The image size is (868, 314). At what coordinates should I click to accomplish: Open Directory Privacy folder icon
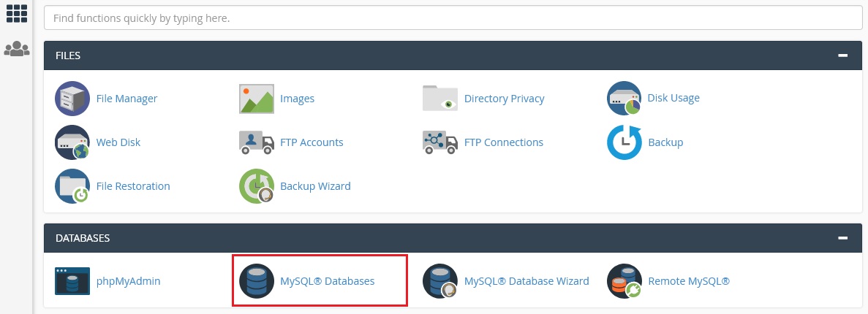[x=440, y=99]
